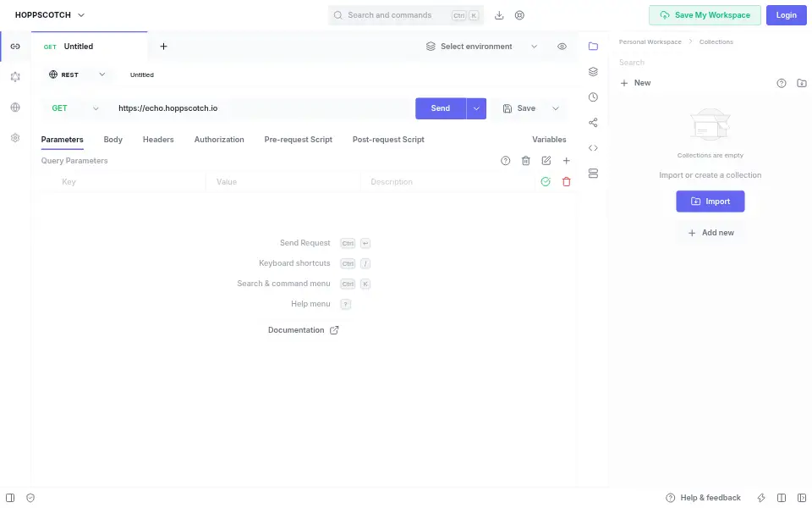Open the Generate code panel icon
812x508 pixels.
593,147
